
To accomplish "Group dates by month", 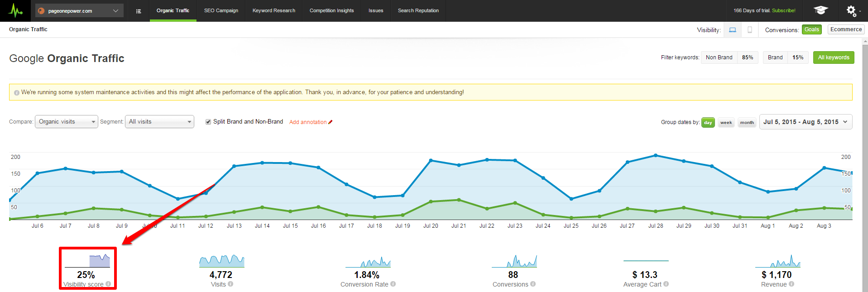I will point(747,123).
